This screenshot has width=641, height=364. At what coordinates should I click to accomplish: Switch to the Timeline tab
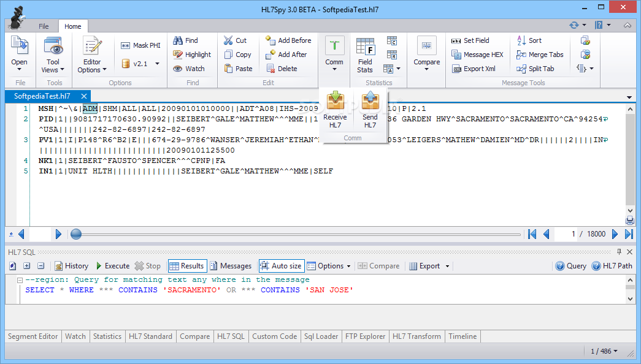(463, 336)
